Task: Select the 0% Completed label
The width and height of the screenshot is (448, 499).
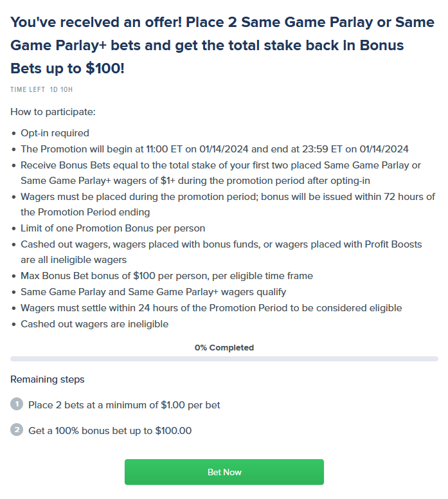Action: 224,348
